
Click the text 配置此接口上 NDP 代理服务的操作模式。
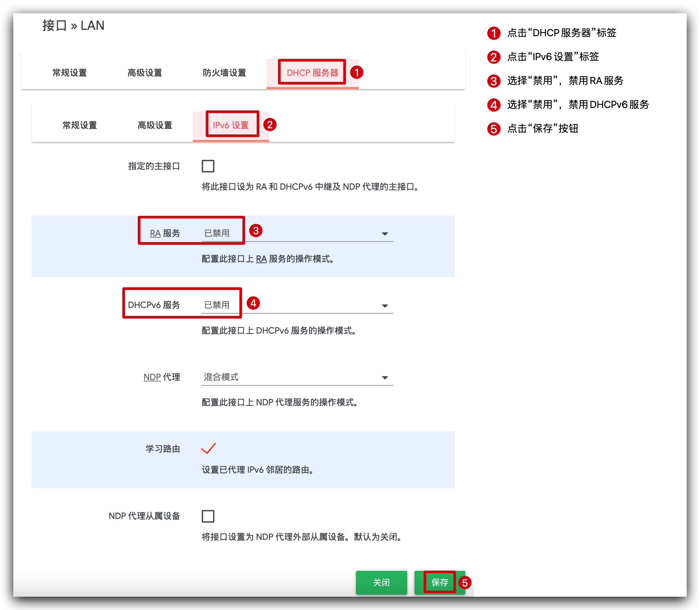tap(280, 403)
